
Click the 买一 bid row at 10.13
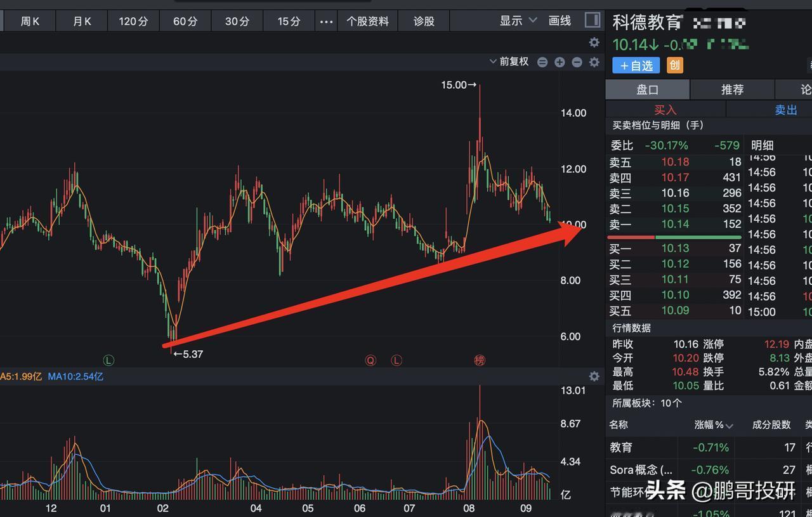point(675,249)
